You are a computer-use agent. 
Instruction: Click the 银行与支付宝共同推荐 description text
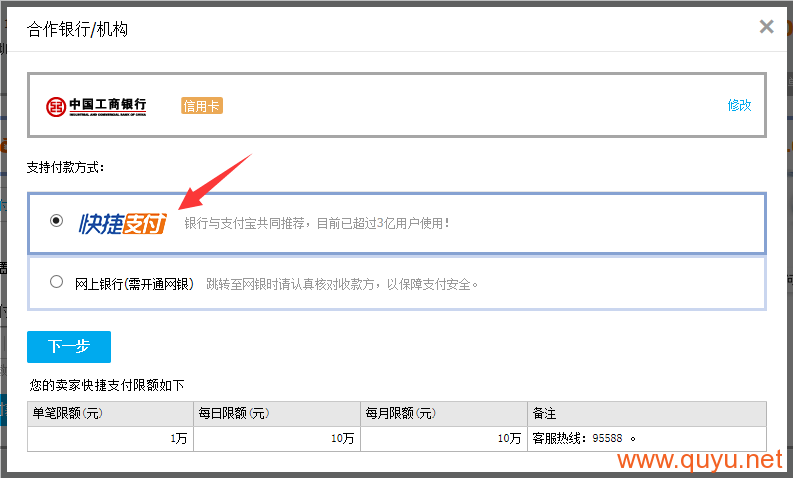click(x=317, y=223)
